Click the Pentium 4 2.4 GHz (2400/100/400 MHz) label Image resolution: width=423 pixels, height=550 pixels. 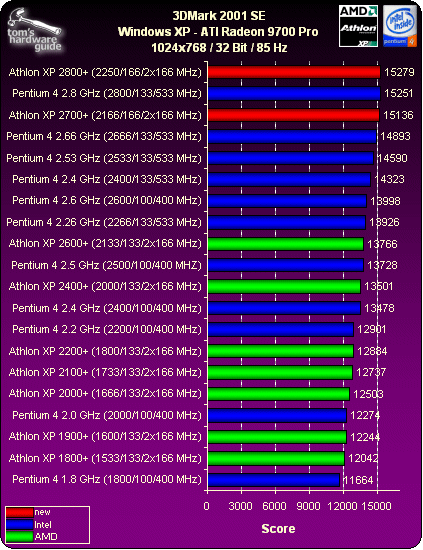coord(107,308)
